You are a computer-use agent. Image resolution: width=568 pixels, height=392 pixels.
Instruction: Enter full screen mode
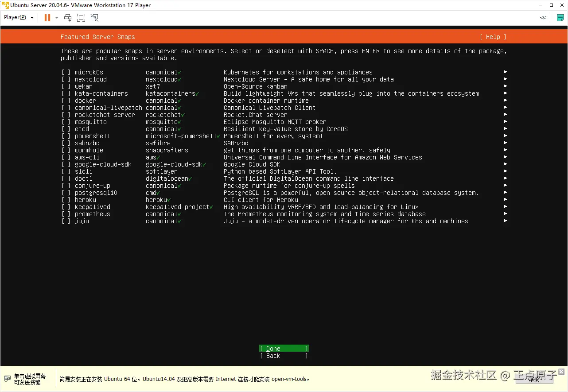(x=81, y=18)
